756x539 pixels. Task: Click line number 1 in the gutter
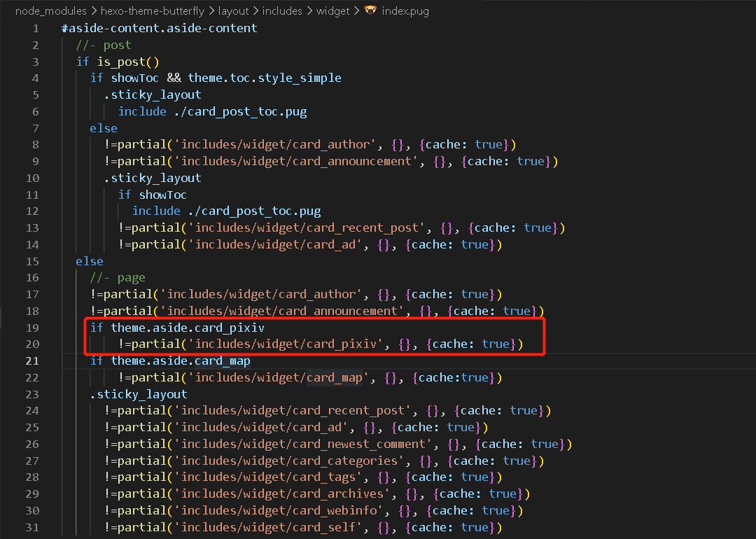point(35,29)
